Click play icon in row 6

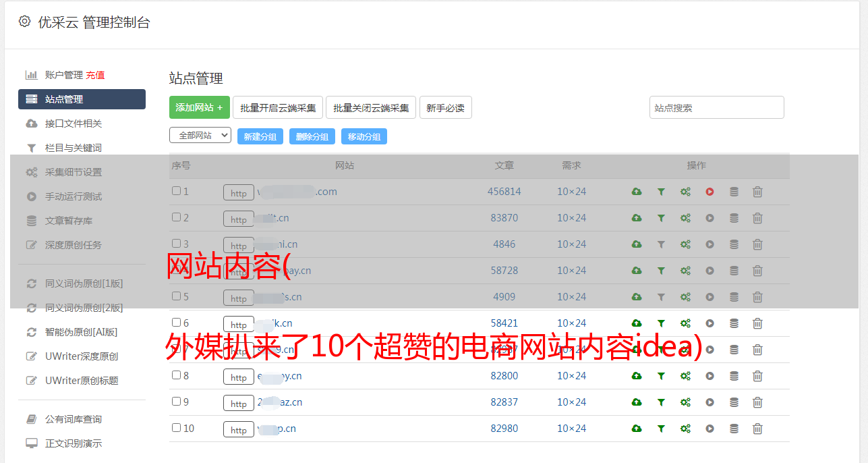[710, 323]
